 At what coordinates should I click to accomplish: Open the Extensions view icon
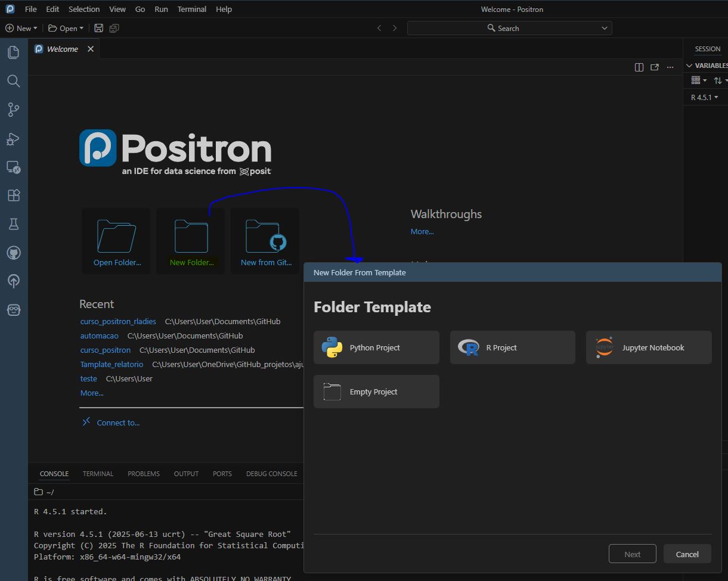[13, 195]
